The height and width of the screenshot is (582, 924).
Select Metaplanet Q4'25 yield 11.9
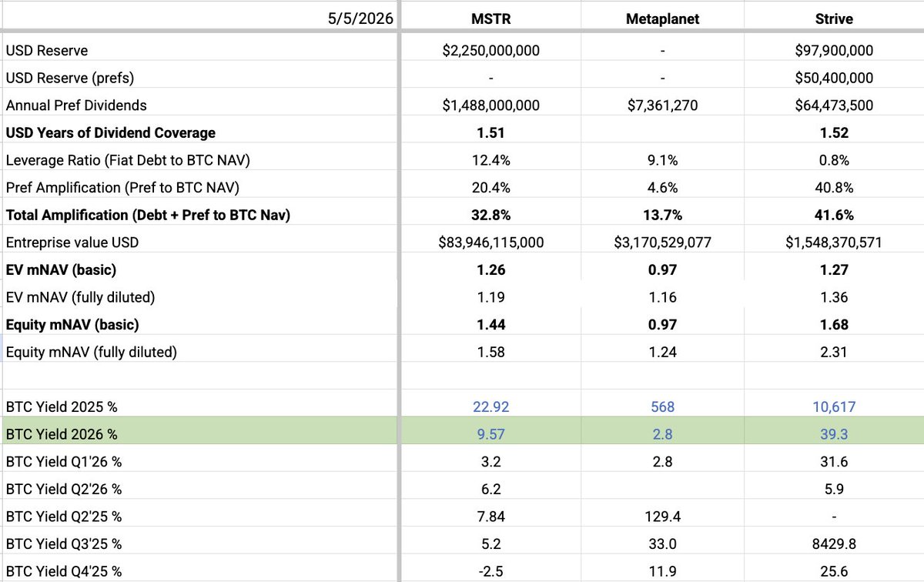[662, 571]
